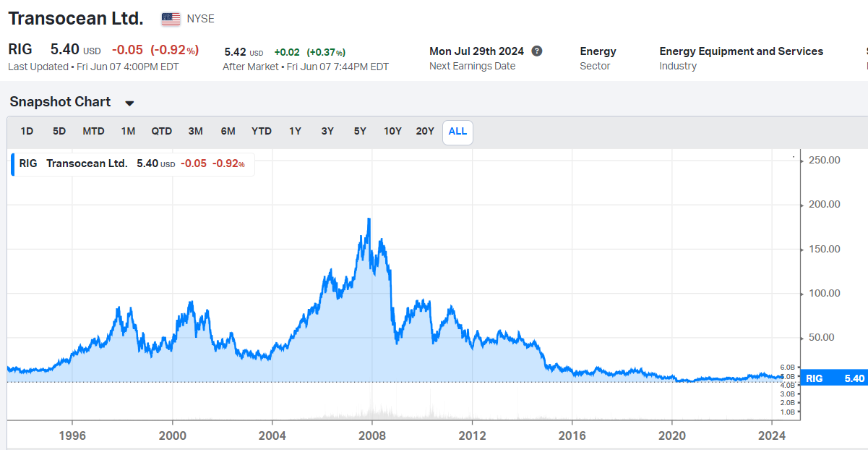Click the US flag icon next to NYSE
This screenshot has width=868, height=450.
pyautogui.click(x=171, y=19)
